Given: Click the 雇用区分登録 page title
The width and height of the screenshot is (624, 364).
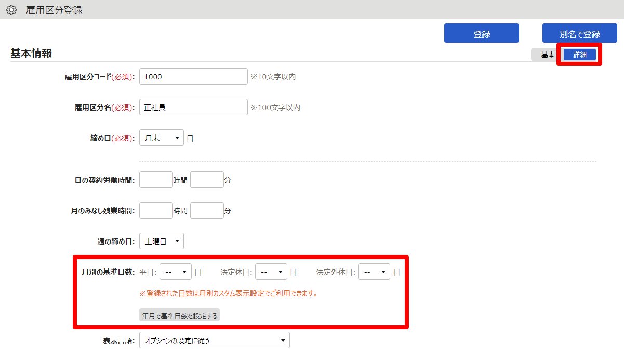Looking at the screenshot, I should [x=54, y=10].
